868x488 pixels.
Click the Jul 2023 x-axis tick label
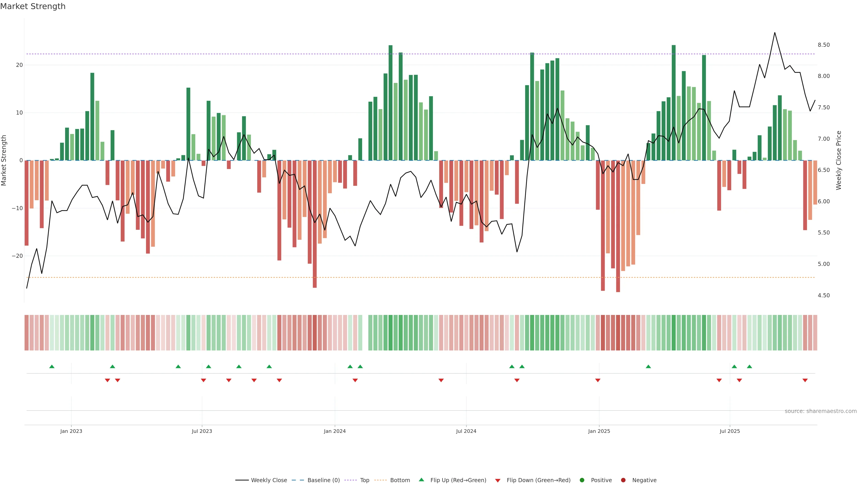[202, 431]
